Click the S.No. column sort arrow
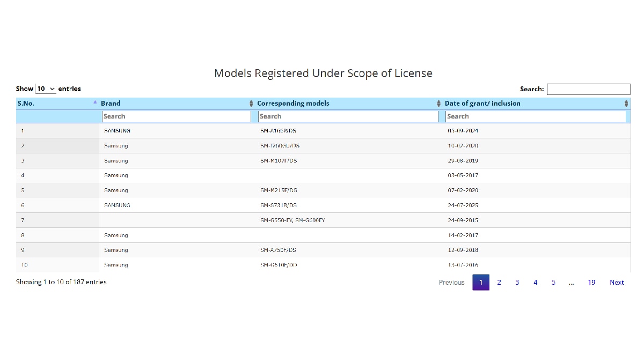Screen dimensions: 644x362 tap(95, 102)
